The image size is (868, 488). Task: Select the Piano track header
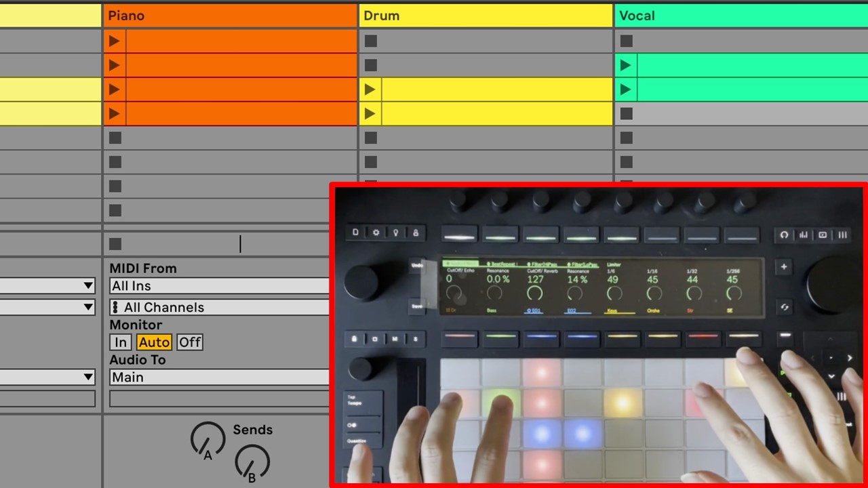click(x=231, y=16)
